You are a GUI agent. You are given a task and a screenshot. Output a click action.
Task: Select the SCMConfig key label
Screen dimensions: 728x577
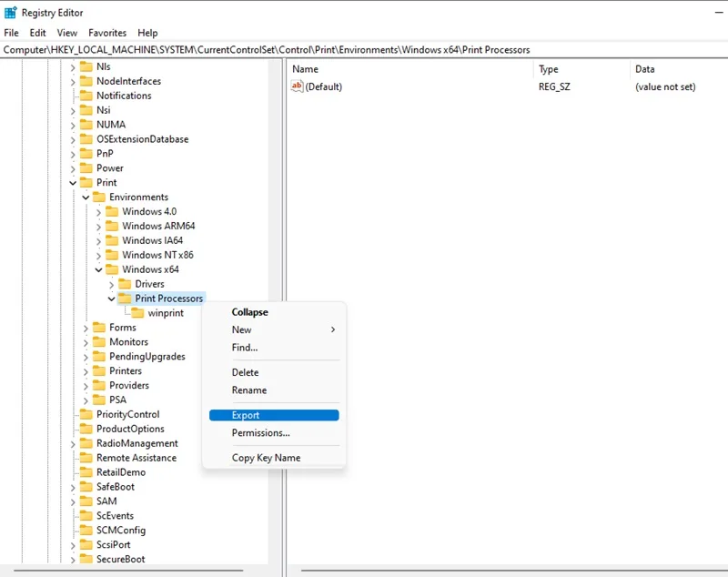click(x=121, y=530)
